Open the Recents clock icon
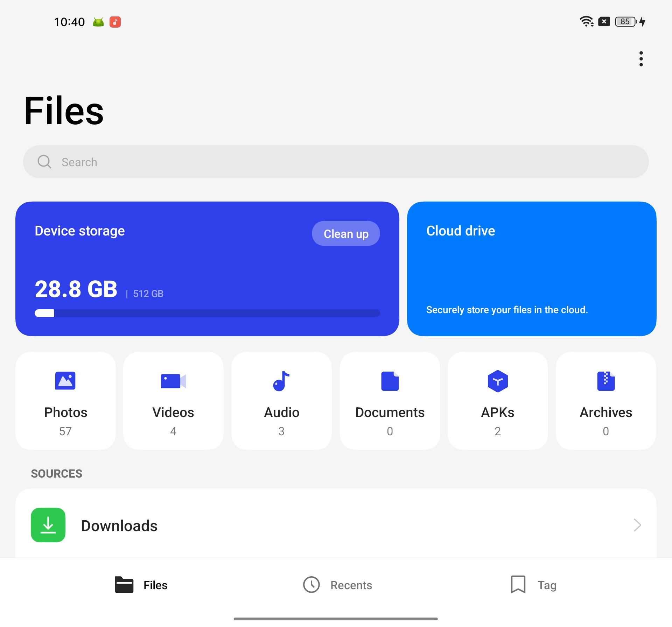 311,585
